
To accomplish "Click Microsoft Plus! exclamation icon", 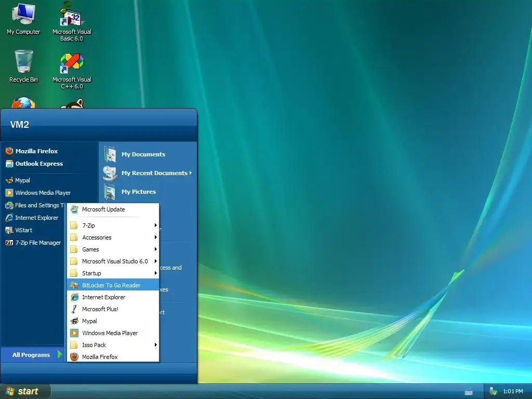I will click(x=74, y=309).
